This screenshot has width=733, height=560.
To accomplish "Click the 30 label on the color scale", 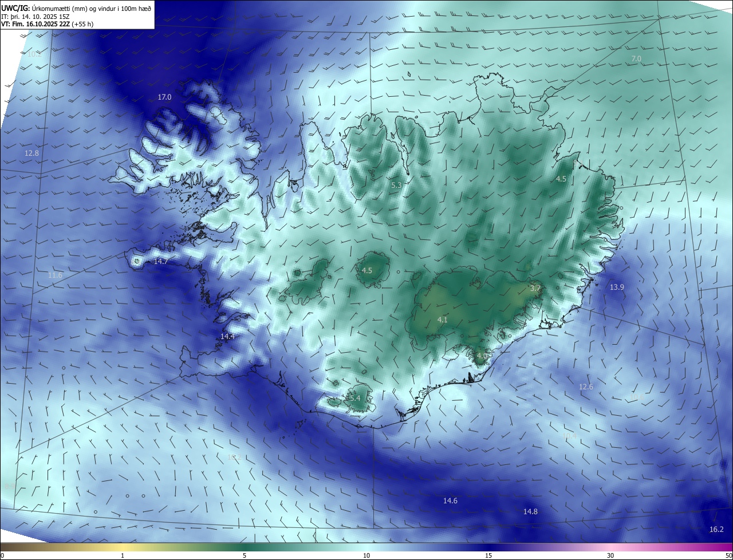I will tap(610, 555).
